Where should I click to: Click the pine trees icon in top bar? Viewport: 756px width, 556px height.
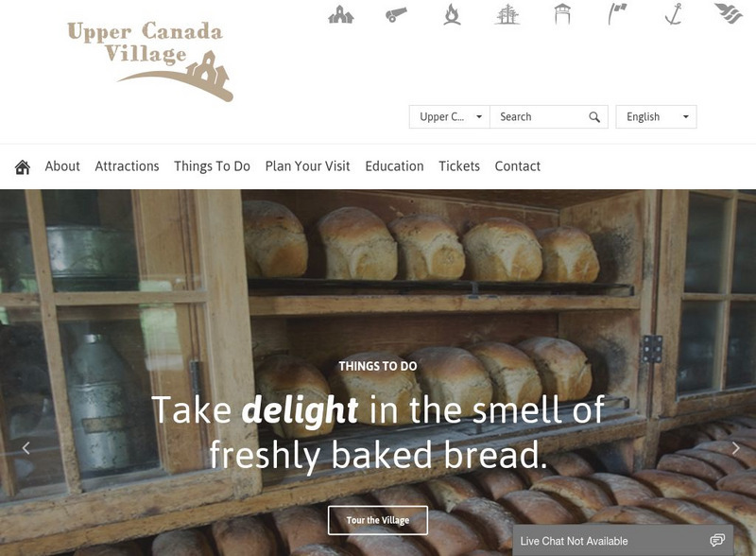[x=507, y=14]
